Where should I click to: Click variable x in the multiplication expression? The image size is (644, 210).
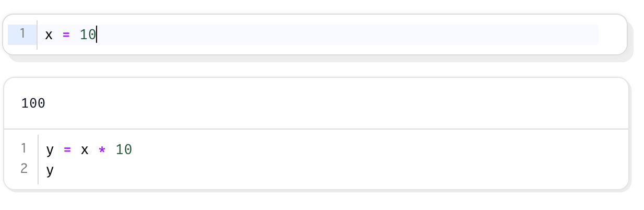click(x=85, y=150)
